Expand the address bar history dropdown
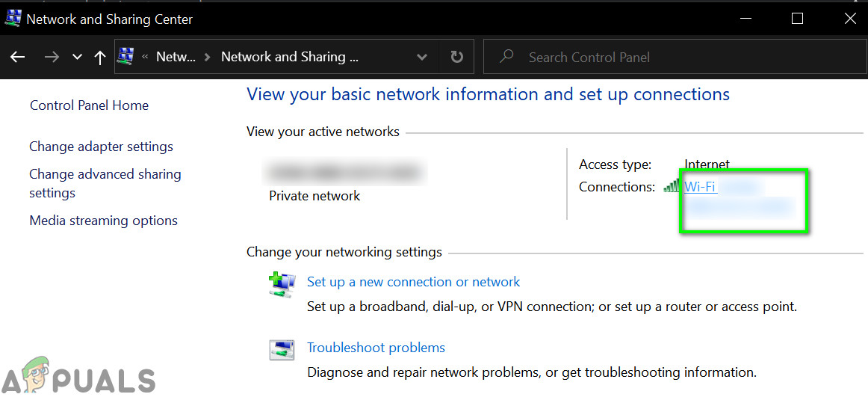Viewport: 868px width, 400px height. [422, 58]
